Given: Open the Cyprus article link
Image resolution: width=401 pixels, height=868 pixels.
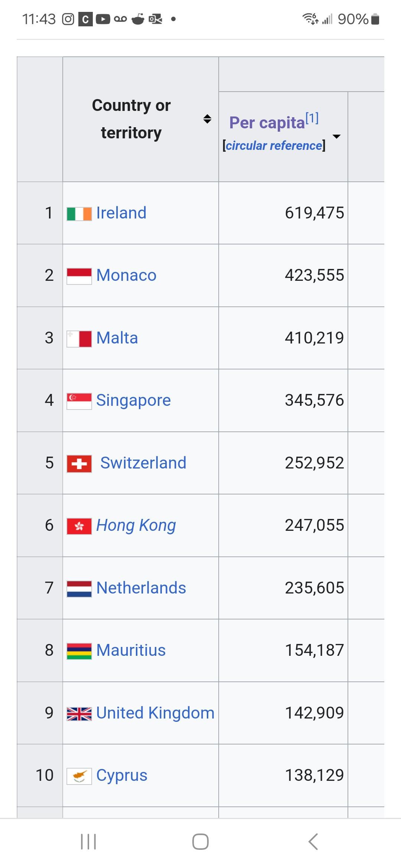Looking at the screenshot, I should click(x=122, y=775).
